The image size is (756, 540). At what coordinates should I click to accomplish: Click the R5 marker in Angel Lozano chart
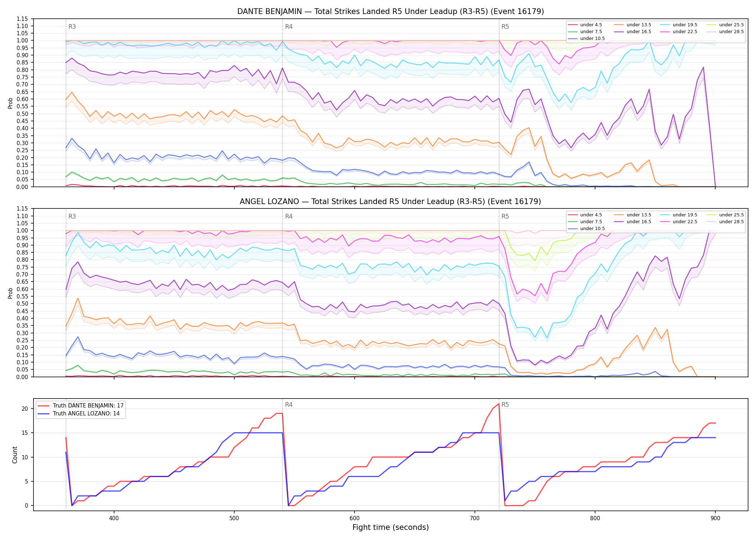pos(505,216)
